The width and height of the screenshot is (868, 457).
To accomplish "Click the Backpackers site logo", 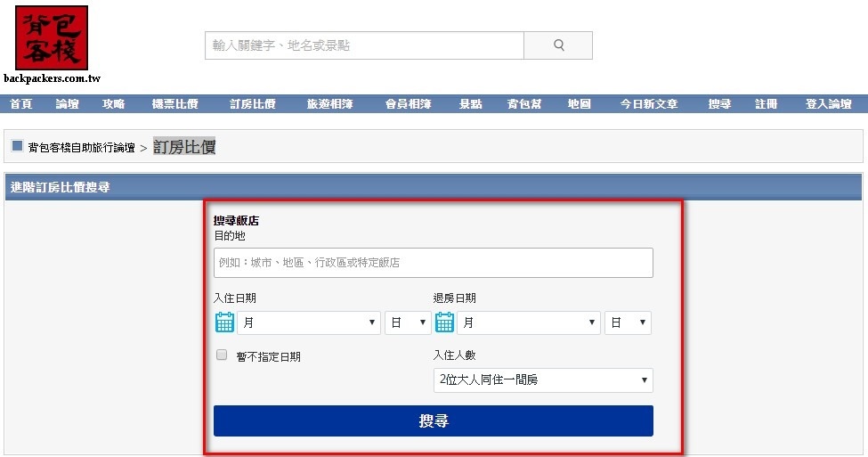I will tap(52, 37).
